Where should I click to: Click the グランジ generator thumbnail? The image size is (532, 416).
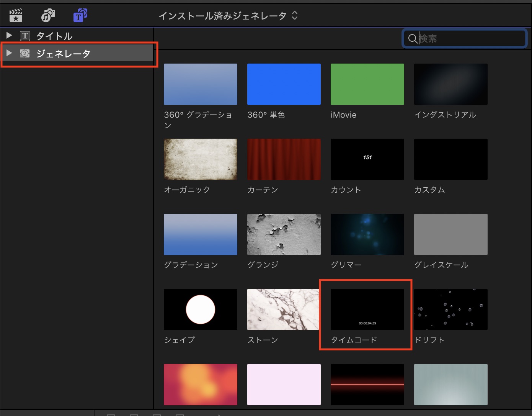284,234
